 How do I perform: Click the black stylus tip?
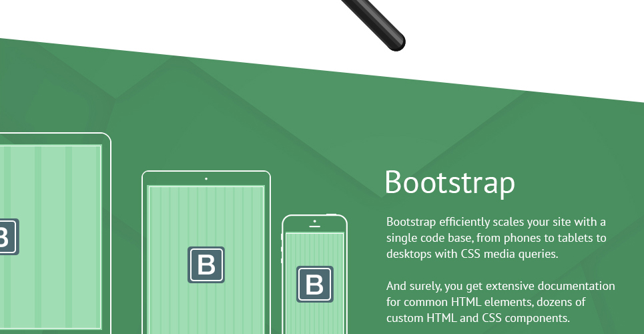395,41
